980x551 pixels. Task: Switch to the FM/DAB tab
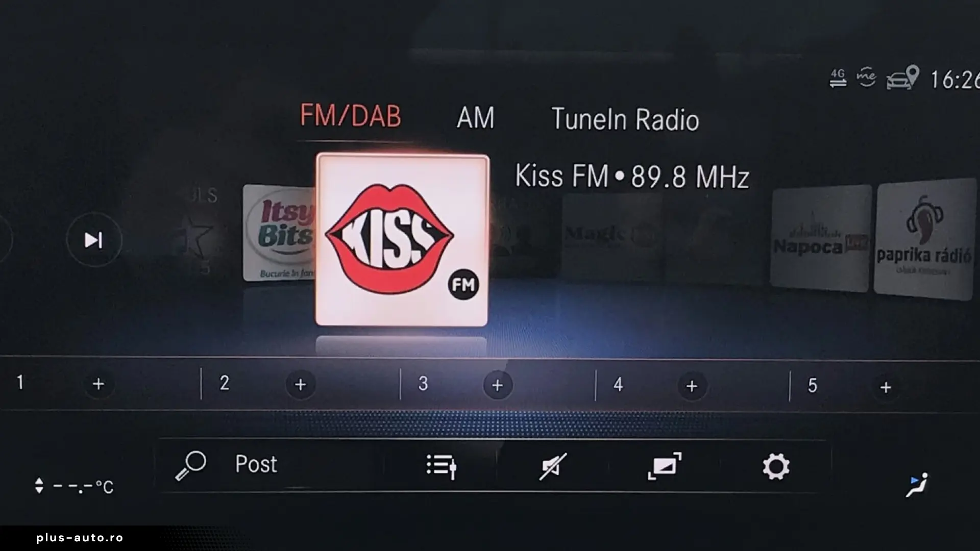tap(351, 116)
